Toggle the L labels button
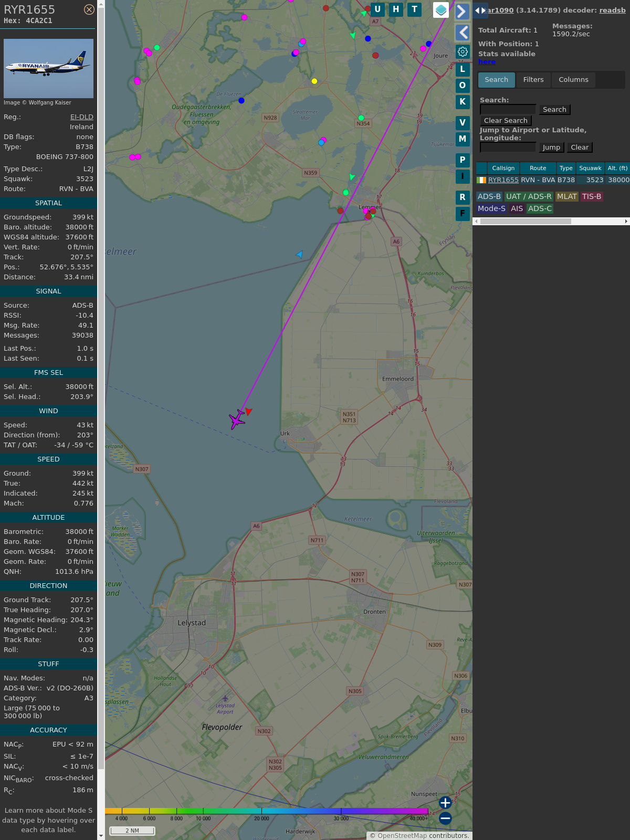This screenshot has width=630, height=840. click(x=463, y=69)
